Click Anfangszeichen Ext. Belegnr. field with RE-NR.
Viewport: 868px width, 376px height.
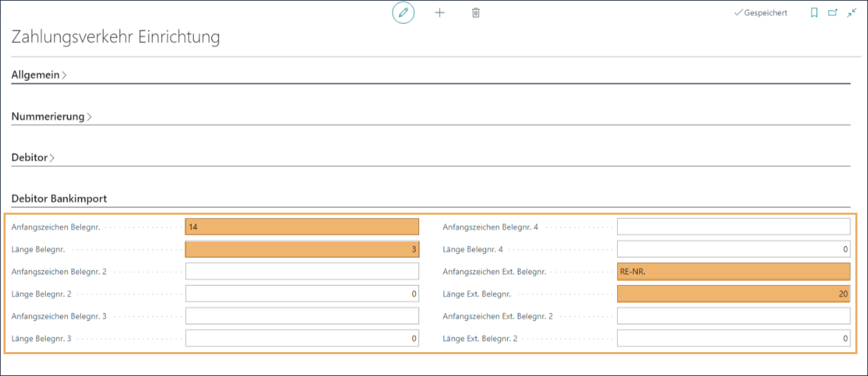[x=733, y=271]
